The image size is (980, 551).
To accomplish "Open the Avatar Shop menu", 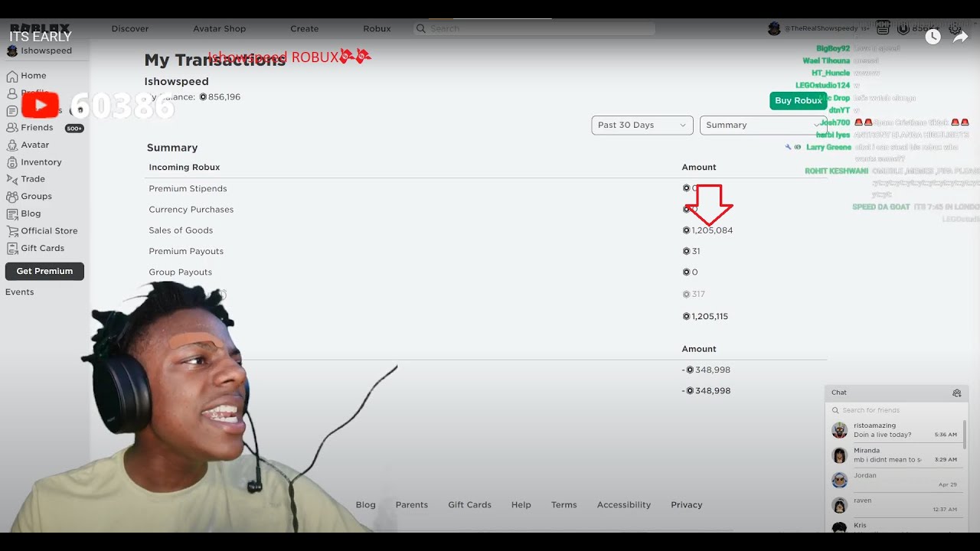I will [220, 28].
